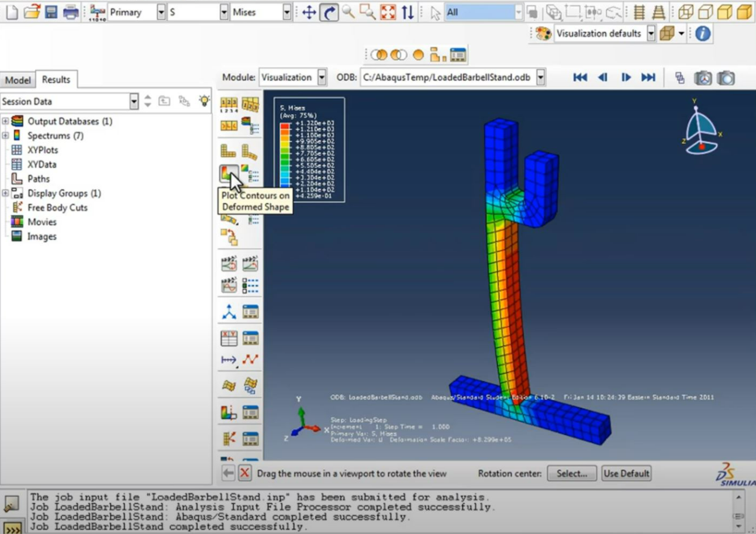Open the Module dropdown showing Visualization
Image resolution: width=756 pixels, height=534 pixels.
322,77
